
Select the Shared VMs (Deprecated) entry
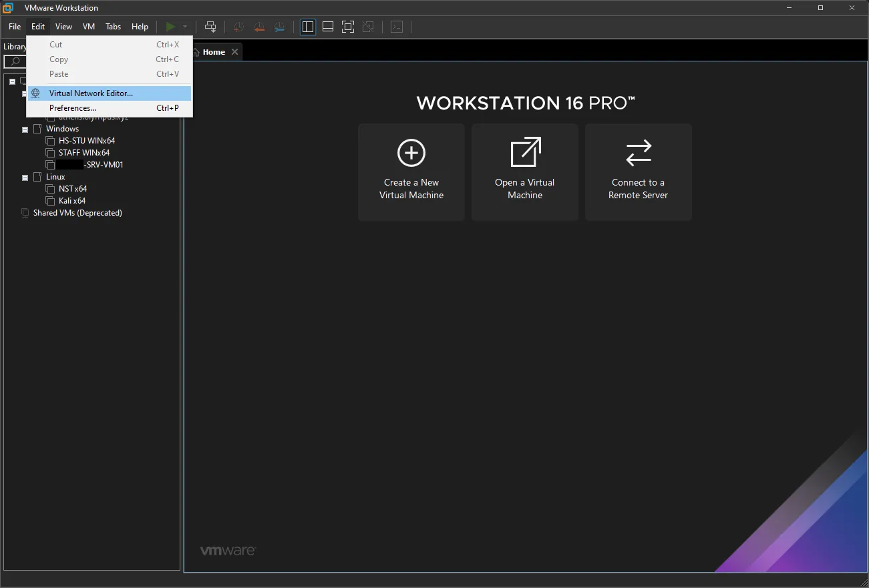coord(77,213)
